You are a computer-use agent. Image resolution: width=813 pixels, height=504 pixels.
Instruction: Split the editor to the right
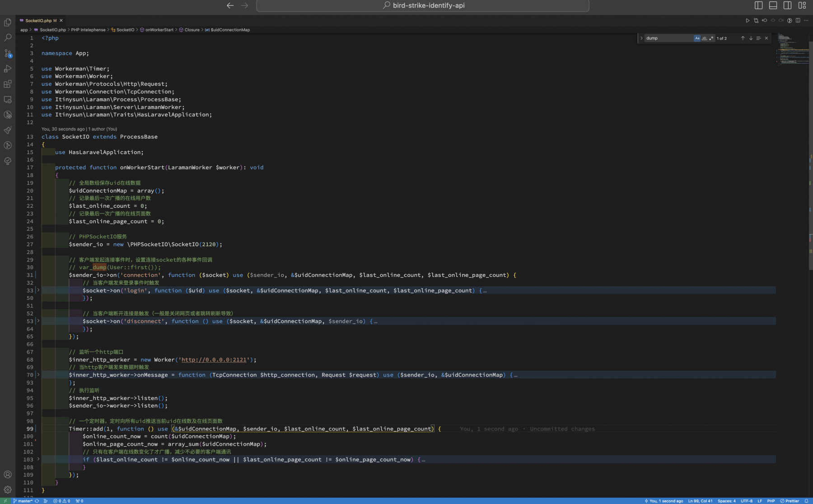pos(798,20)
